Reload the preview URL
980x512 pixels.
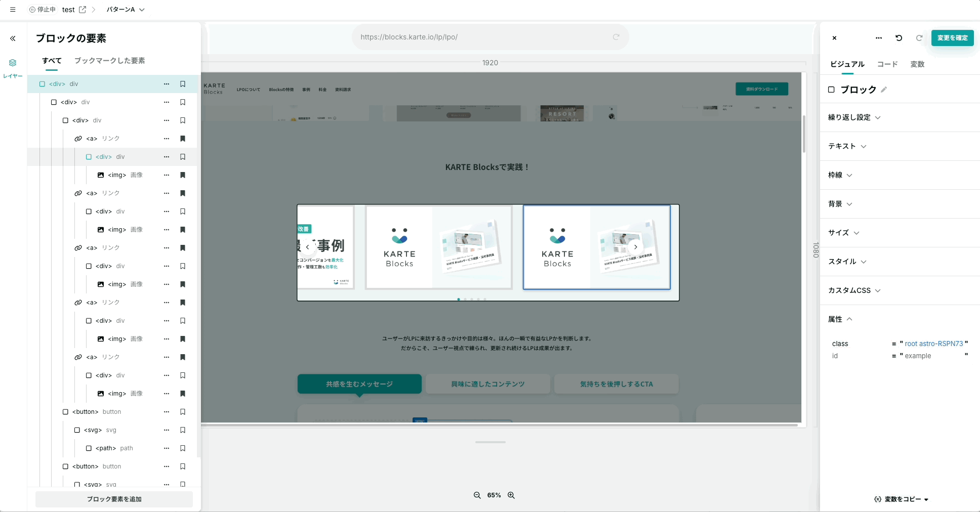616,37
